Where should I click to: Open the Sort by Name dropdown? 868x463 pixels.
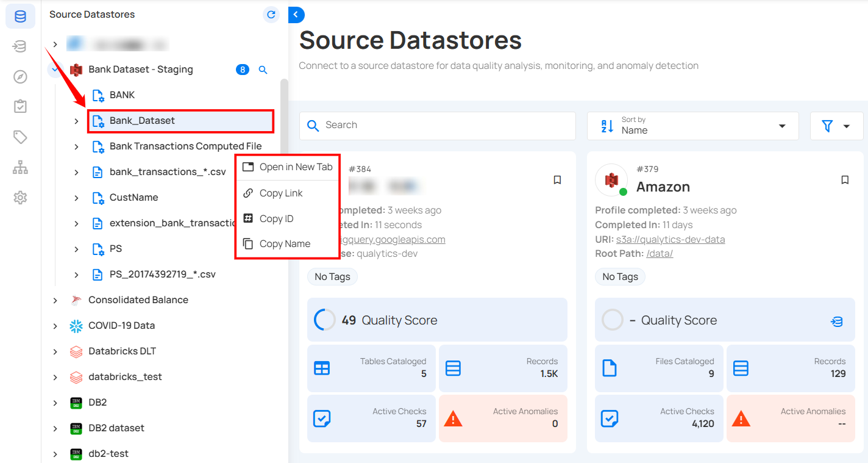692,126
